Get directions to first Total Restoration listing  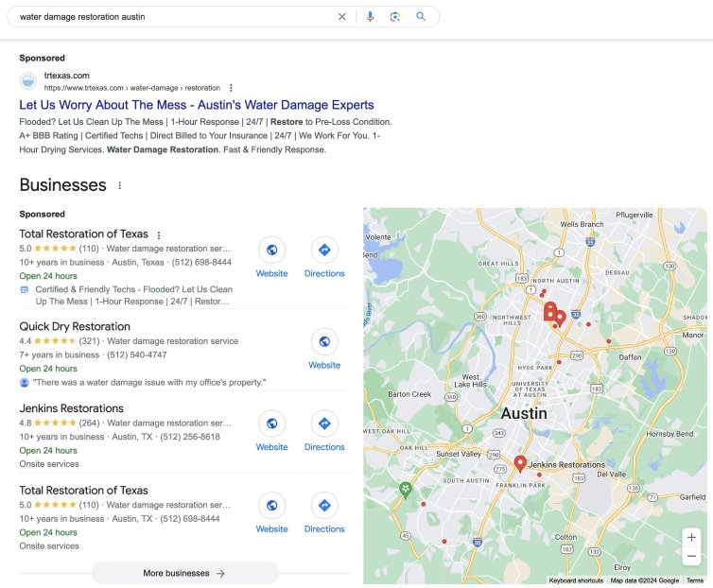tap(324, 251)
